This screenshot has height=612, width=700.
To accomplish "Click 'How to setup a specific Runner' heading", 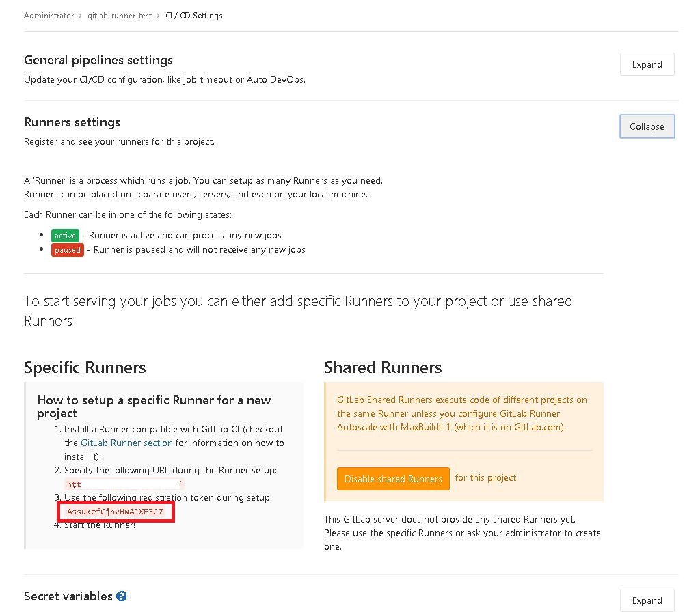I will pyautogui.click(x=154, y=406).
